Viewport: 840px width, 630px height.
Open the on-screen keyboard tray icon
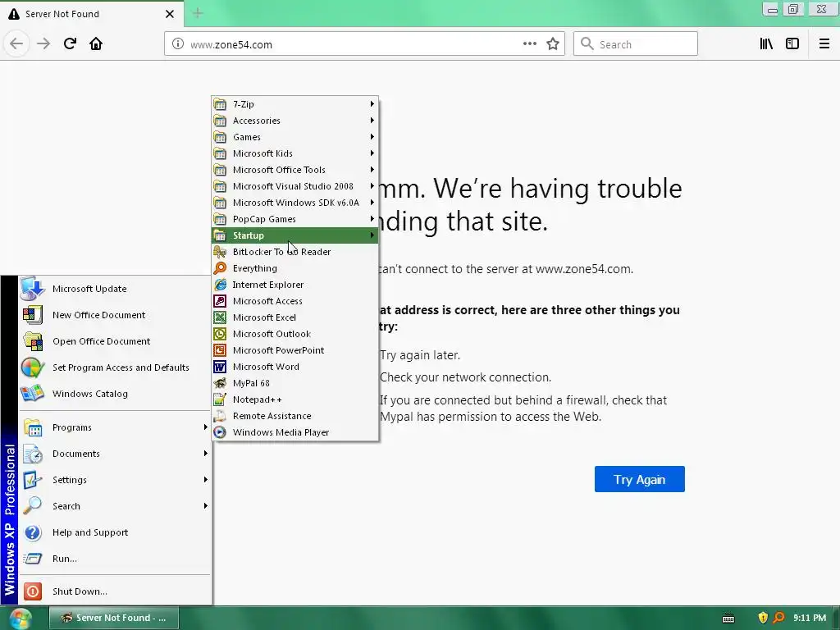728,619
